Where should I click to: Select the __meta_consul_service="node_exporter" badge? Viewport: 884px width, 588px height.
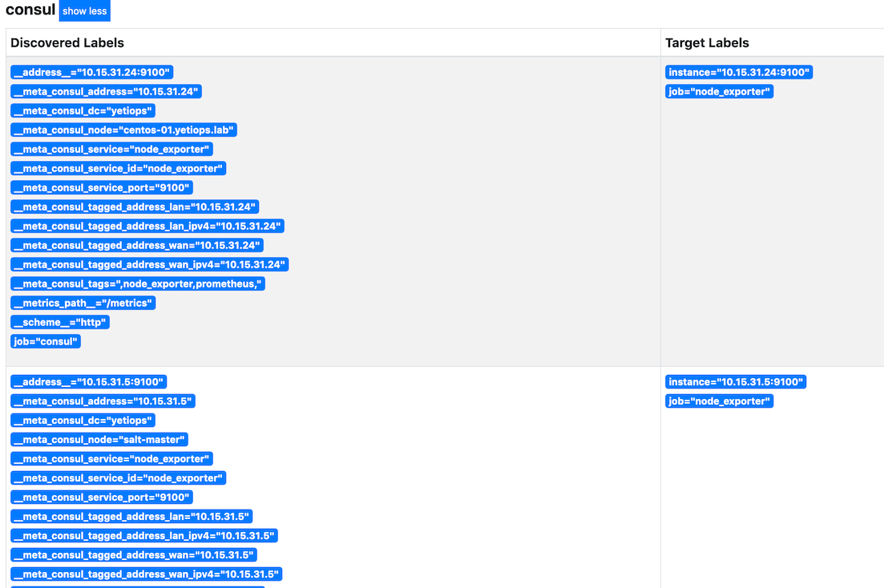tap(111, 148)
